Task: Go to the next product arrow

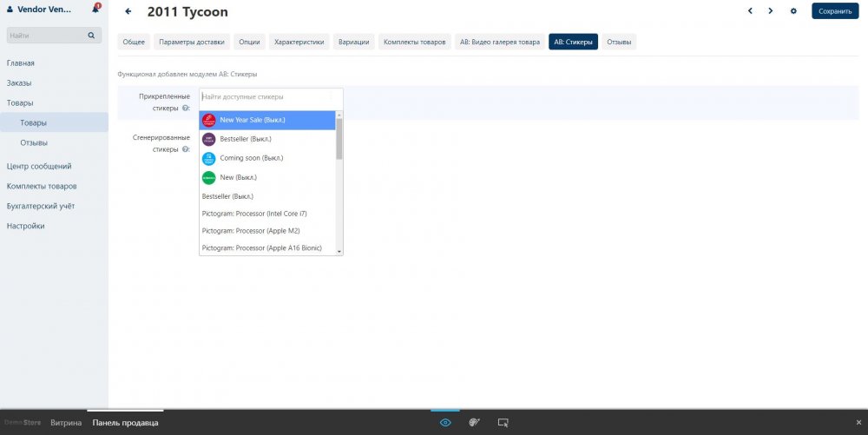Action: [770, 11]
